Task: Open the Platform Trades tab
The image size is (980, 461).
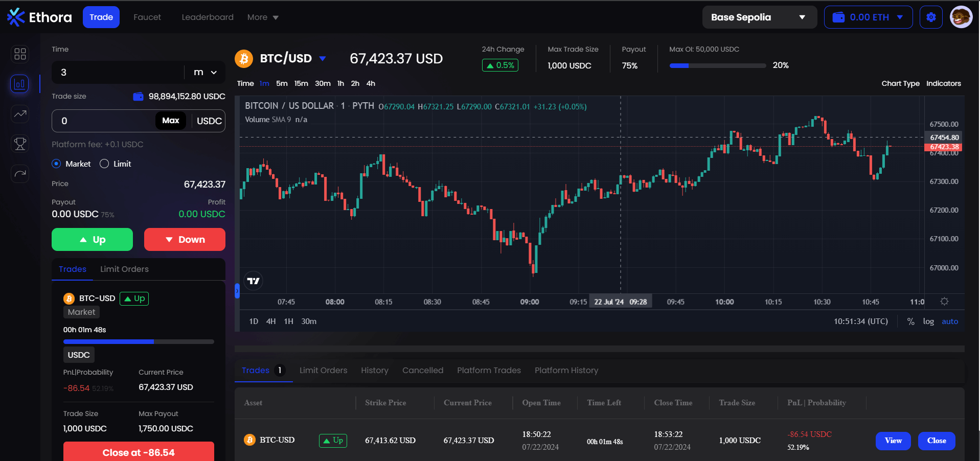Action: click(x=489, y=371)
